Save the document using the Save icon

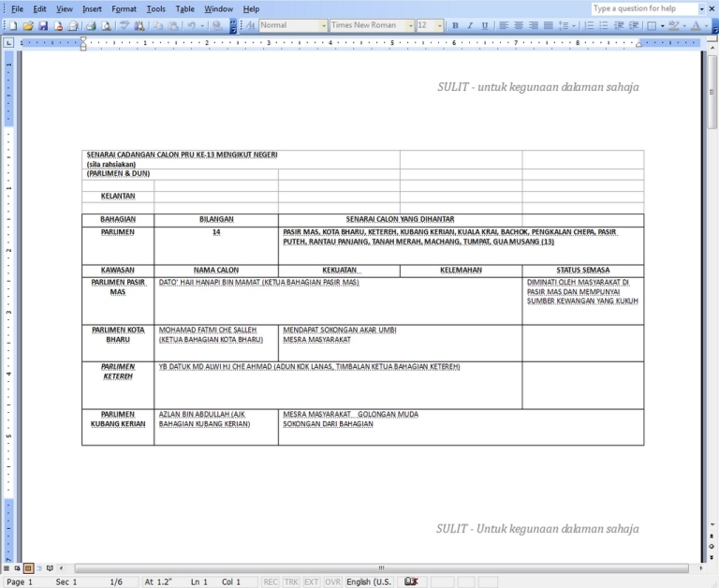(43, 26)
